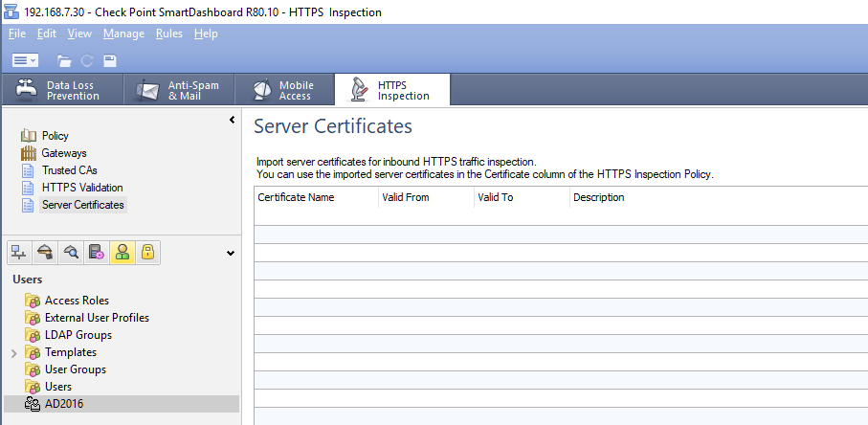Open Policy in the navigation tree
868x425 pixels.
55,136
